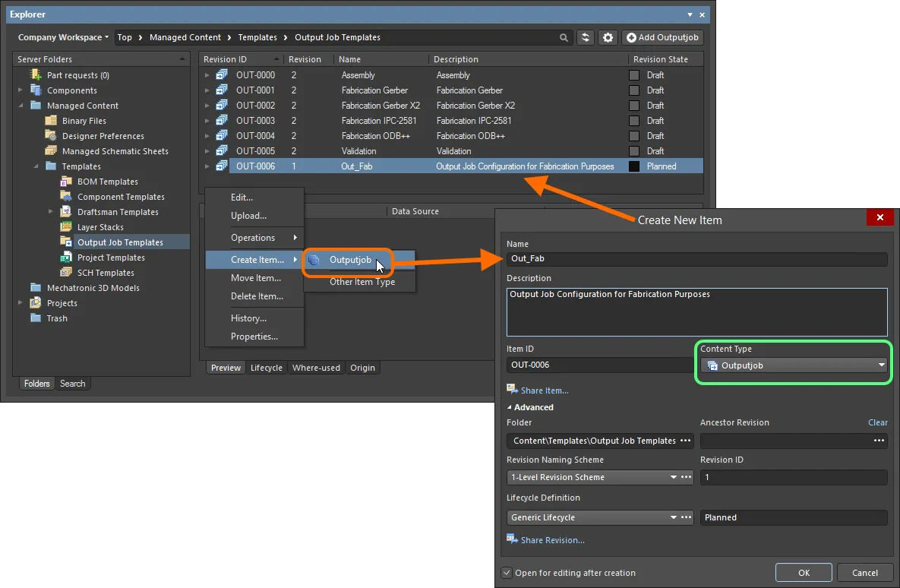
Task: Open the Lifecycle Definition dropdown
Action: (673, 517)
